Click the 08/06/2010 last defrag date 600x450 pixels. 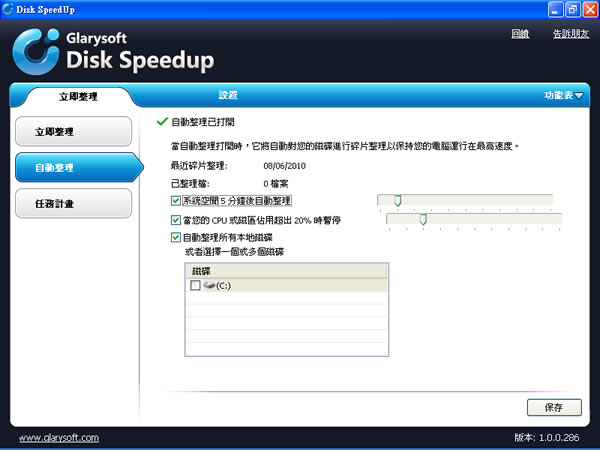click(x=284, y=166)
